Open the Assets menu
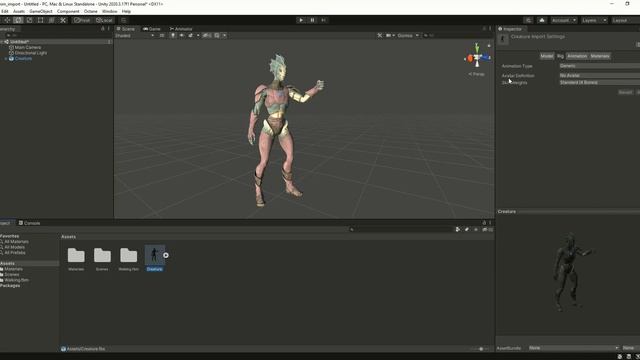 [19, 11]
